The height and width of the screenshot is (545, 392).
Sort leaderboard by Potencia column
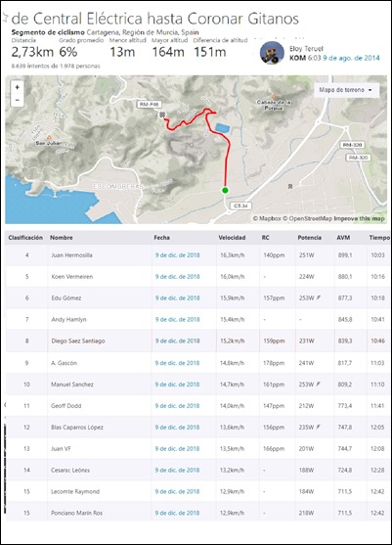(x=309, y=238)
